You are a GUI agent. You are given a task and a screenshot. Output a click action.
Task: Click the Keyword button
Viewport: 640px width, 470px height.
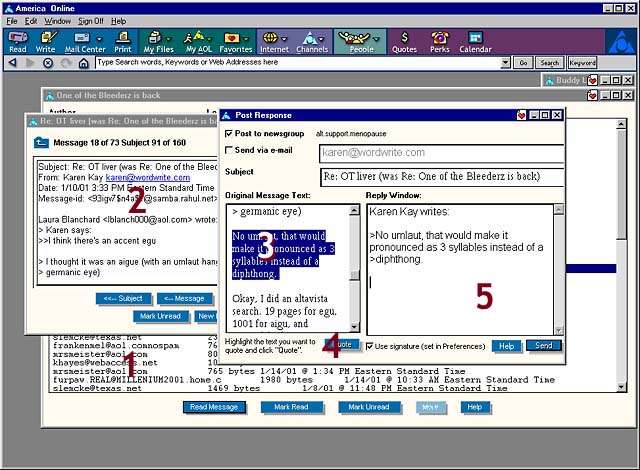[x=582, y=62]
